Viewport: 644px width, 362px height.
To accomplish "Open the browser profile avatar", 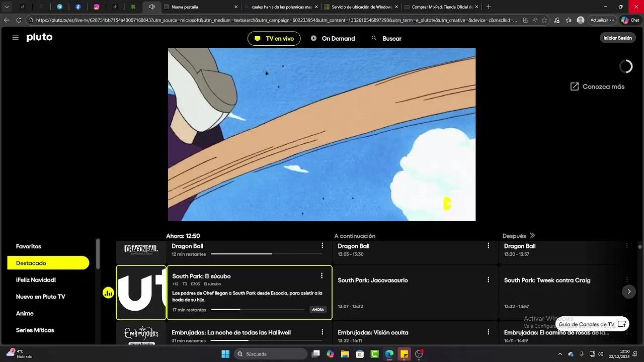I will click(581, 20).
